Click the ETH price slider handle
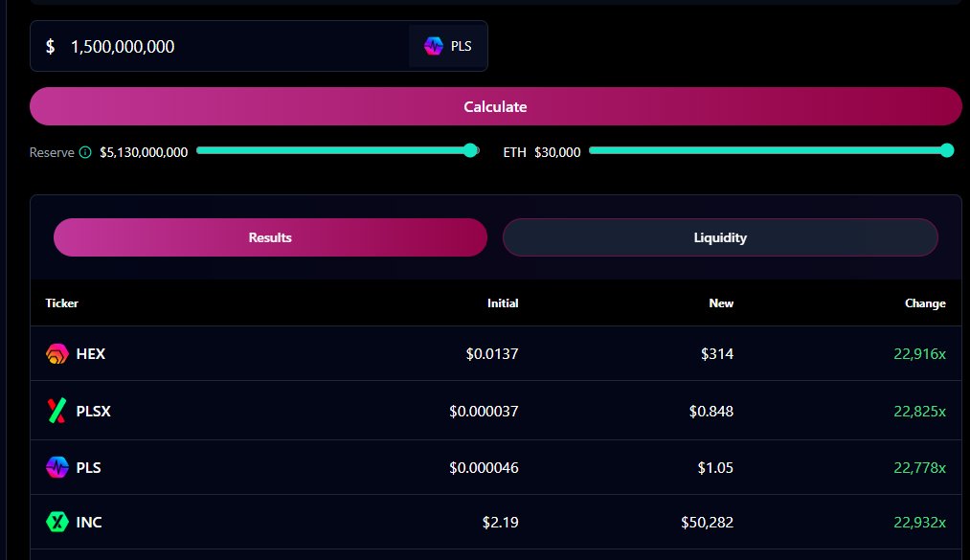 tap(947, 150)
